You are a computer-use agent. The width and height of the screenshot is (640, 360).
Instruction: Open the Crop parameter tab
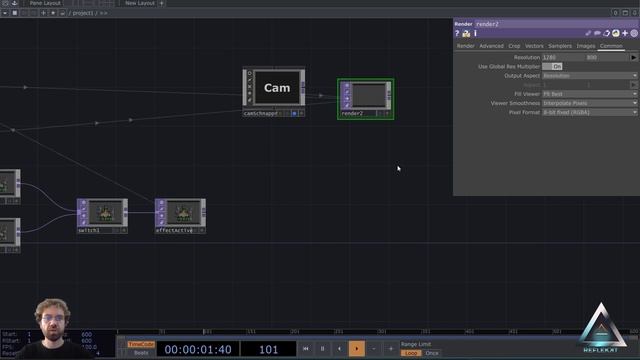(x=514, y=46)
